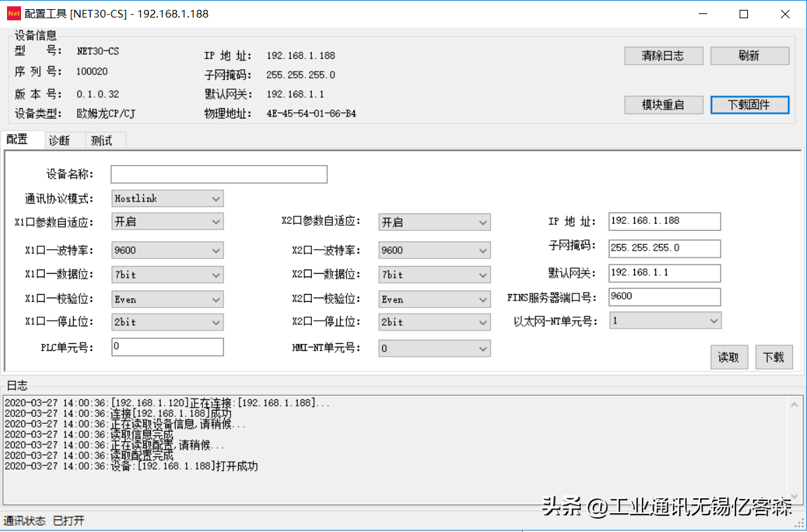Open the 以太网-NT单元号 dropdown
This screenshot has height=532, width=807.
point(664,321)
